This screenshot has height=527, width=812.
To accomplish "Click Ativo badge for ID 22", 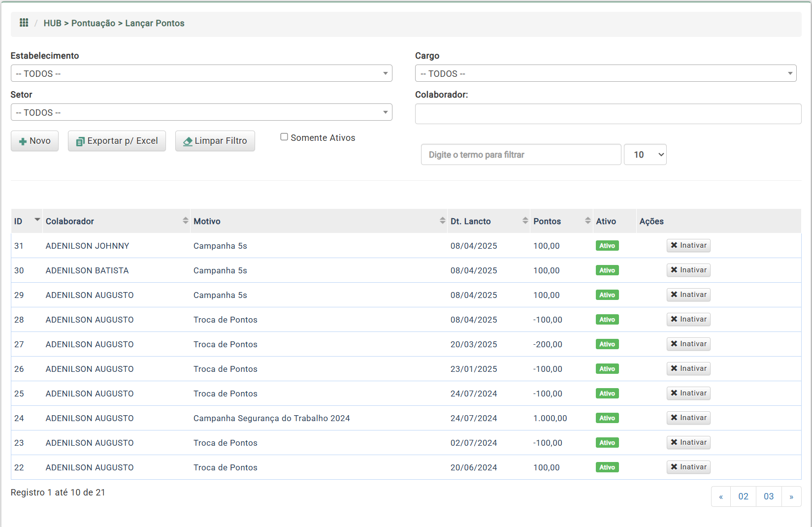I will pyautogui.click(x=607, y=467).
